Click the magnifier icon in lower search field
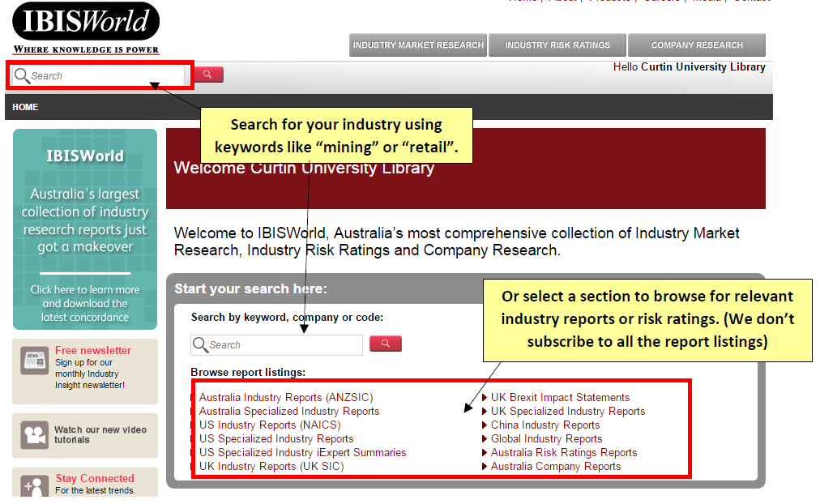This screenshot has width=820, height=504. [200, 344]
